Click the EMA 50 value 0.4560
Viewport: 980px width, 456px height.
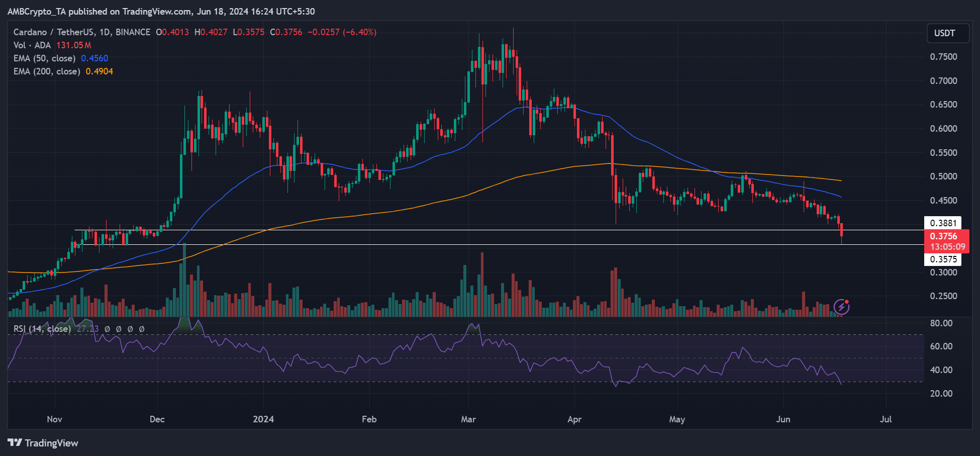click(94, 58)
